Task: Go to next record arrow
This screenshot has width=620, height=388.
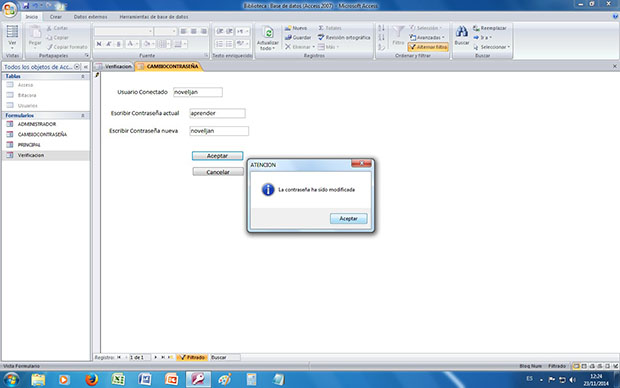Action: [155, 357]
